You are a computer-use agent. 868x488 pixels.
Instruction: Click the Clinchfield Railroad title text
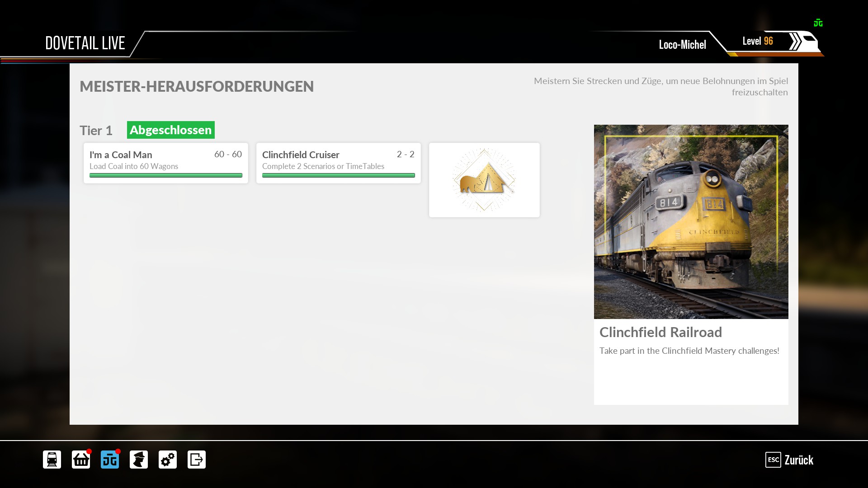point(660,332)
